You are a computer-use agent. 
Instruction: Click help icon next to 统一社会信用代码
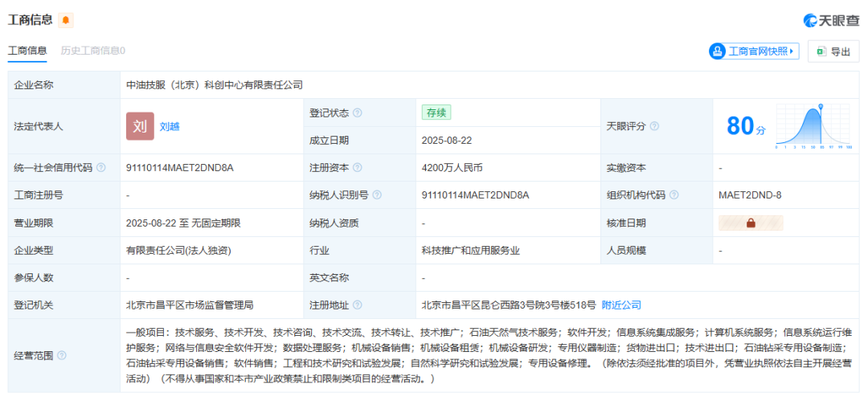pos(100,168)
